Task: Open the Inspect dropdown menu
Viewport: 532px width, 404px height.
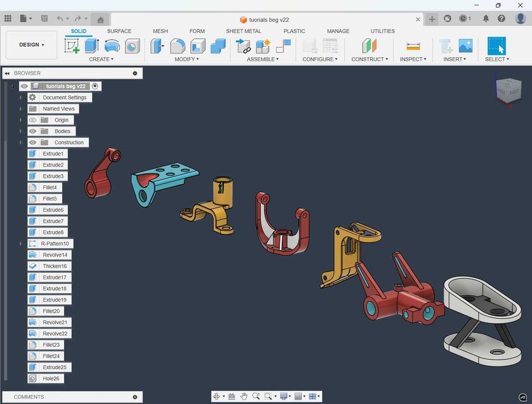Action: tap(413, 59)
